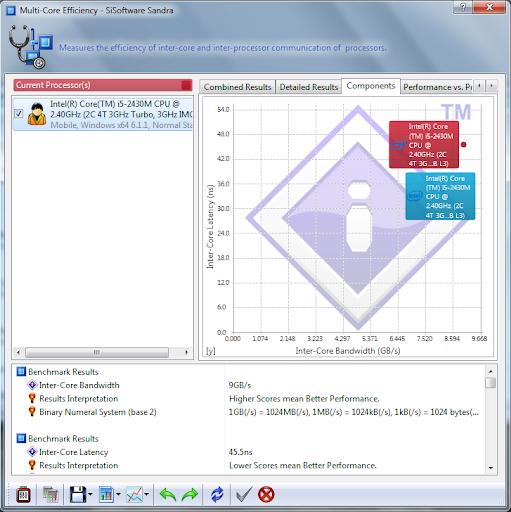Toggle the Intel Core i5-2430M processor checkbox
This screenshot has width=511, height=512.
[x=19, y=114]
